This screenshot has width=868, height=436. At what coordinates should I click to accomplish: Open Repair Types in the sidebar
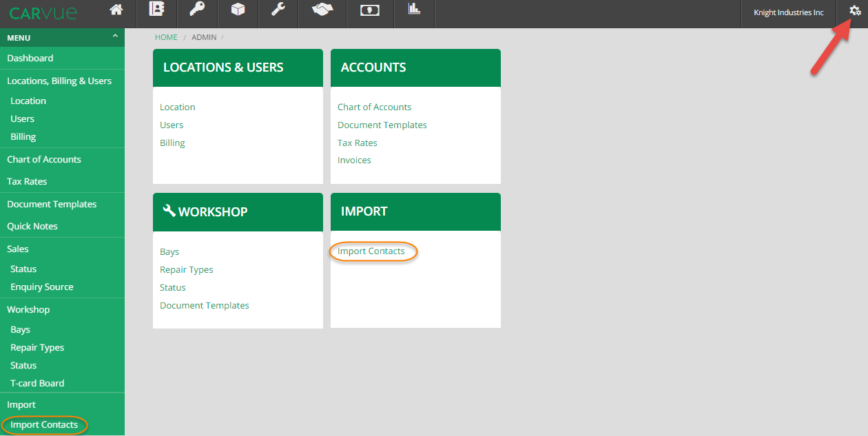click(37, 347)
